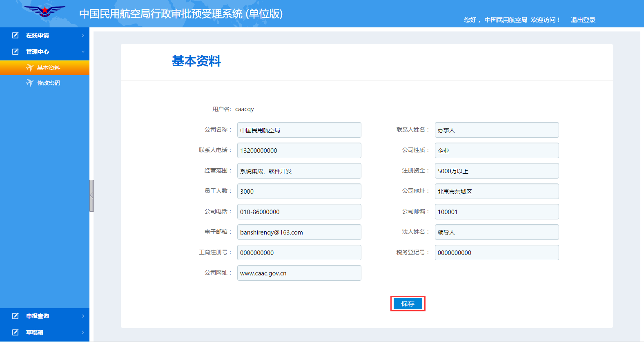Click the 联系人电话 input field
Screen dimensions: 644x342
click(x=299, y=150)
